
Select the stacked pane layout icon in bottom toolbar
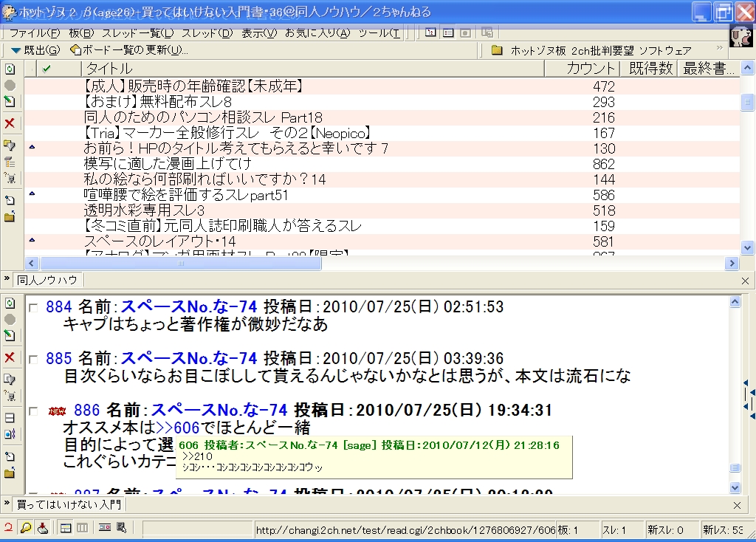pyautogui.click(x=66, y=528)
